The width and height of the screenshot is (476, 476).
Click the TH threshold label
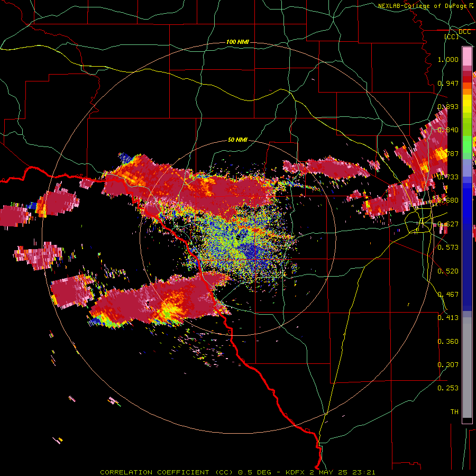[x=454, y=412]
